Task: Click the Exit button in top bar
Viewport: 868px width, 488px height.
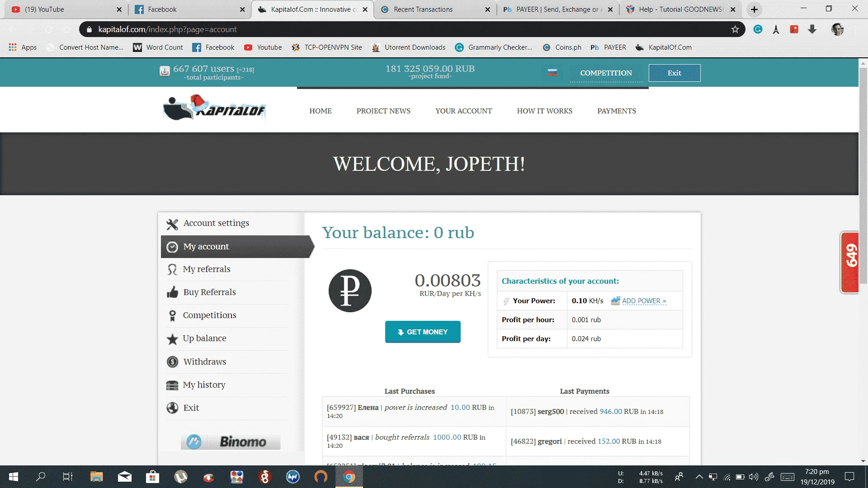Action: point(675,73)
